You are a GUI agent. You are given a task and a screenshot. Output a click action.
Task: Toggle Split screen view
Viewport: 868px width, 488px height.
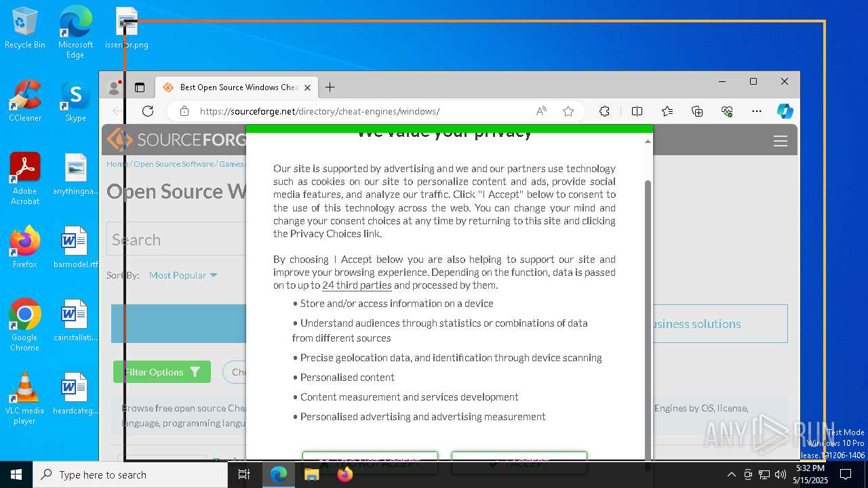pyautogui.click(x=637, y=111)
